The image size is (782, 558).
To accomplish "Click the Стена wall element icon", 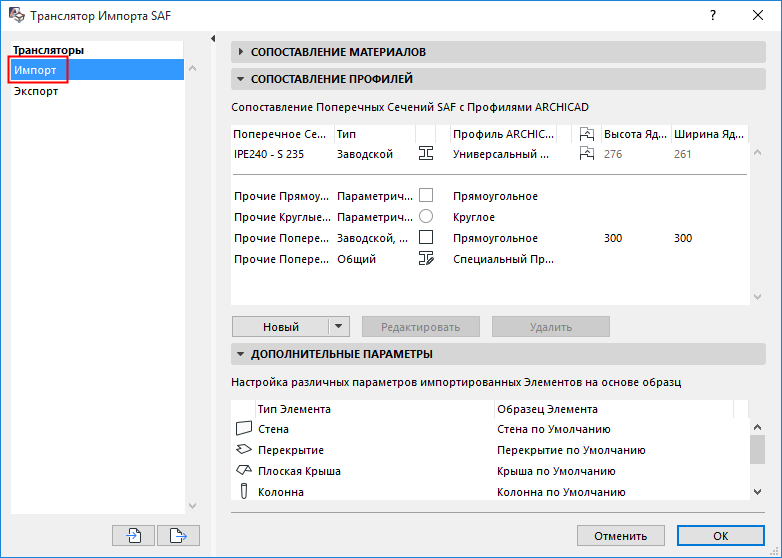I will click(x=243, y=429).
